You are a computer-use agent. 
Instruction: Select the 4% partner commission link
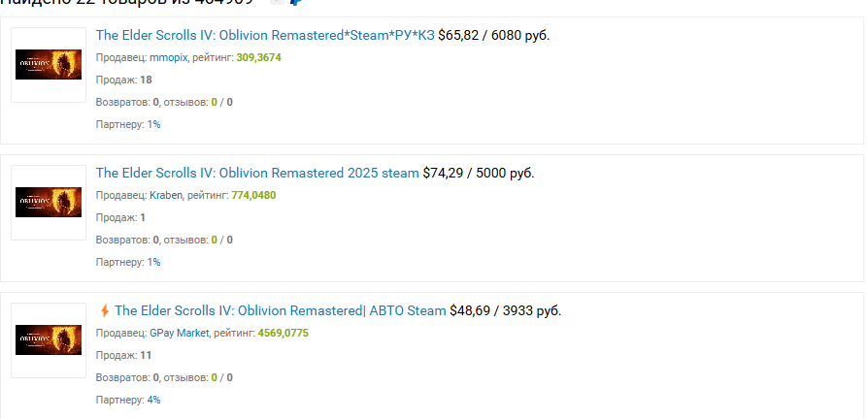[153, 400]
